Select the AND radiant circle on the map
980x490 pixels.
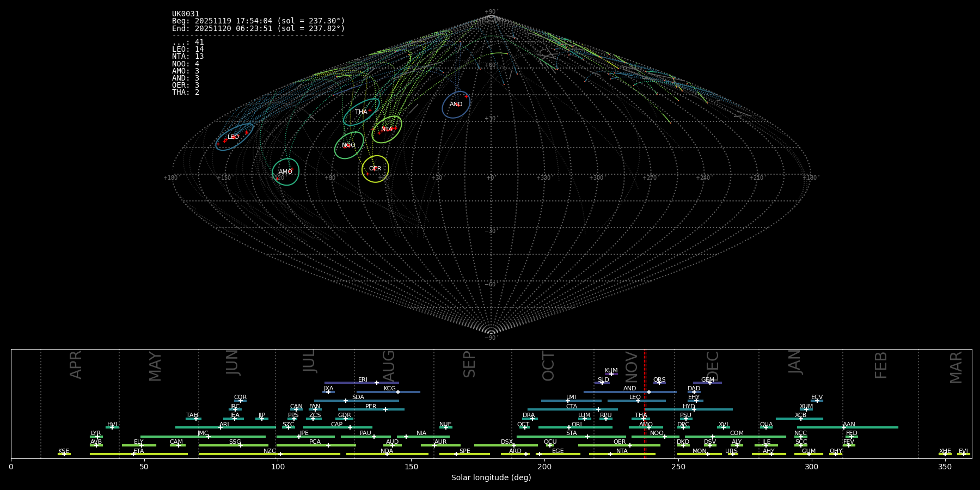(x=456, y=105)
